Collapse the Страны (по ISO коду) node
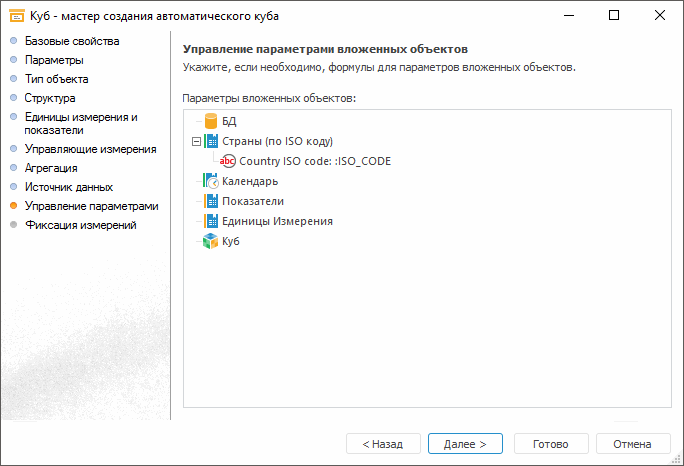The width and height of the screenshot is (684, 466). pyautogui.click(x=196, y=141)
